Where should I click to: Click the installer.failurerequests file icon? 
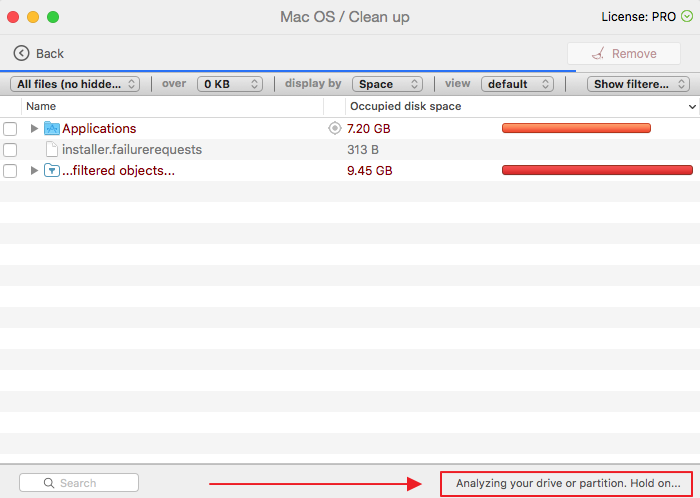coord(52,149)
